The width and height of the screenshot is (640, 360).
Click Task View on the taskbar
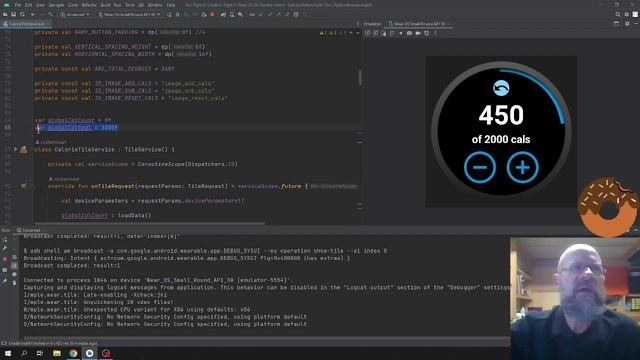[x=40, y=353]
